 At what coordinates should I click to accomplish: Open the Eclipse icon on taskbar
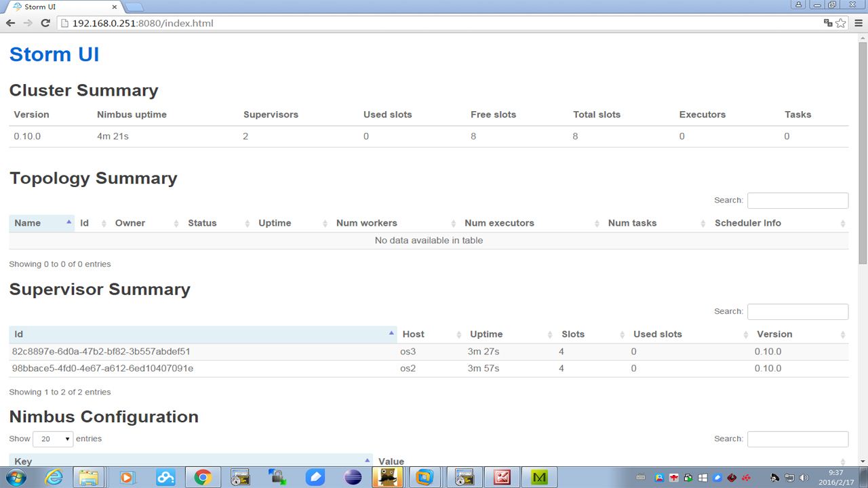point(353,477)
